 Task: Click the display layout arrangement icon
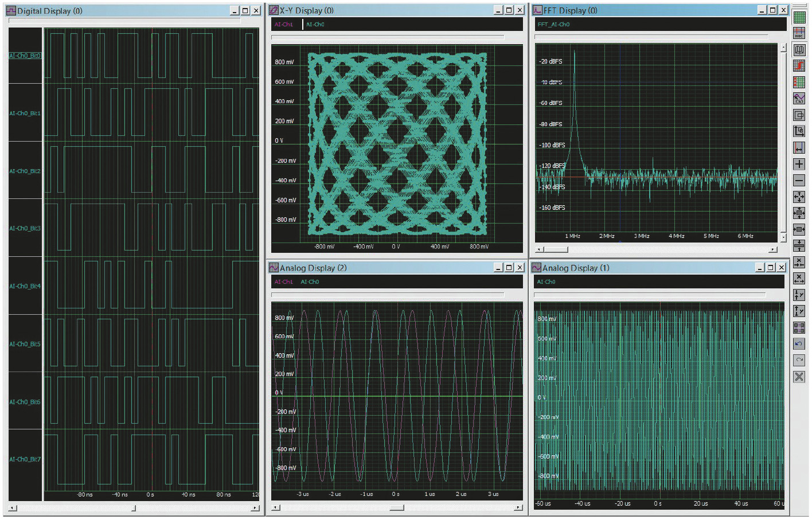tap(799, 328)
